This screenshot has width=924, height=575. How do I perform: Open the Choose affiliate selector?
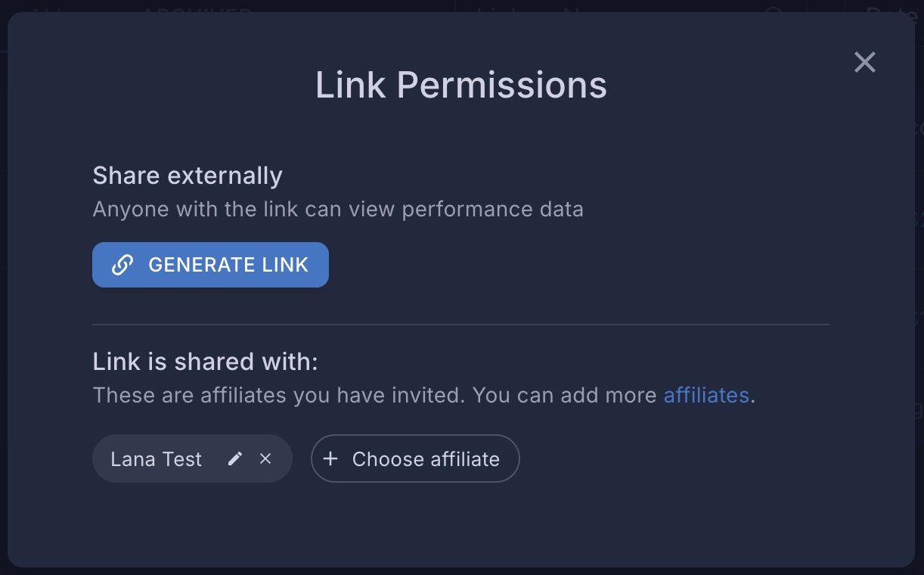[425, 459]
